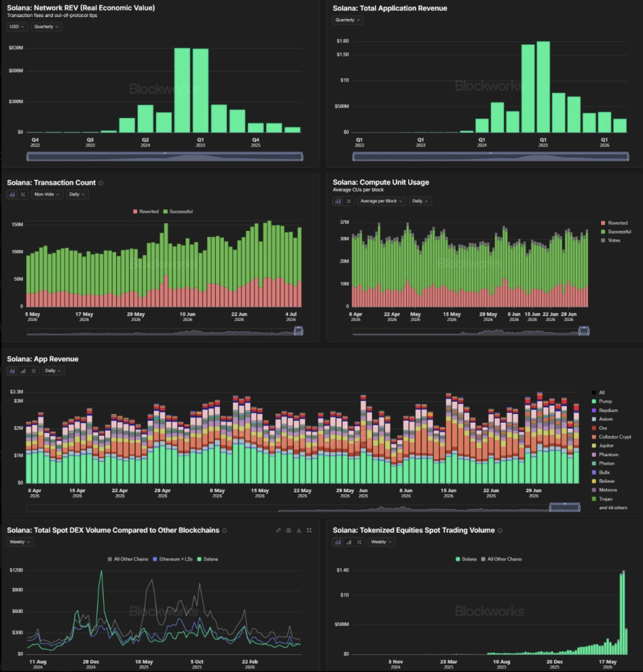Click the App Revenue time range slider handle
Screen dimensions: 643x672
[565, 507]
